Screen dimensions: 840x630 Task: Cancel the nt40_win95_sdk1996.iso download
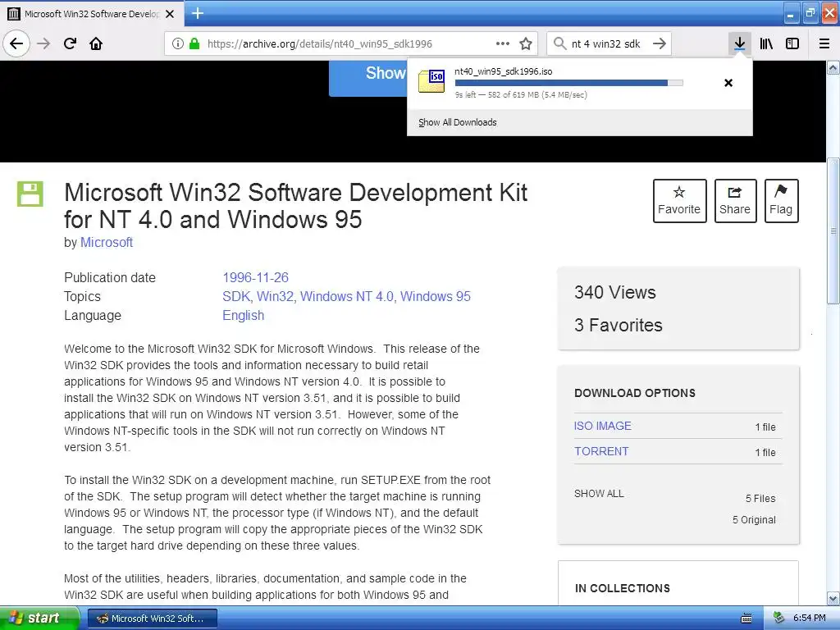click(728, 83)
